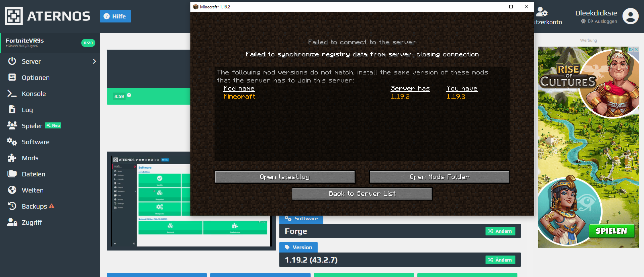
Task: Click the Minecraft mod name row
Action: click(239, 97)
